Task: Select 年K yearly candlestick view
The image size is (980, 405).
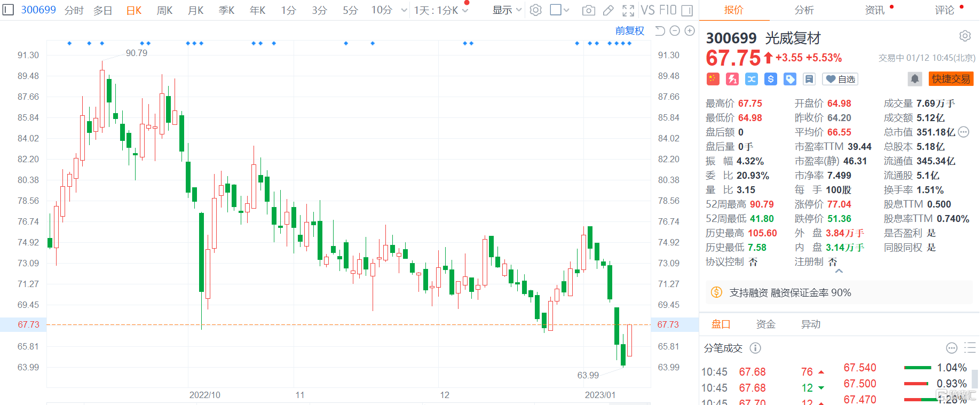Action: (258, 10)
